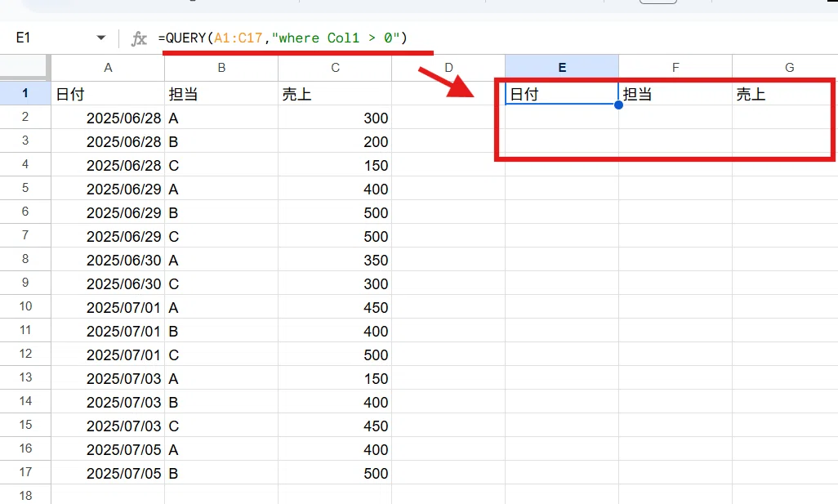This screenshot has height=504, width=838.
Task: Select column D header
Action: (448, 68)
